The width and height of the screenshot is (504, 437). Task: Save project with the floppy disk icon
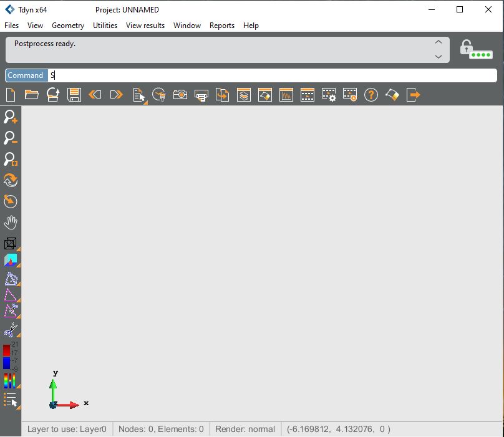tap(74, 95)
